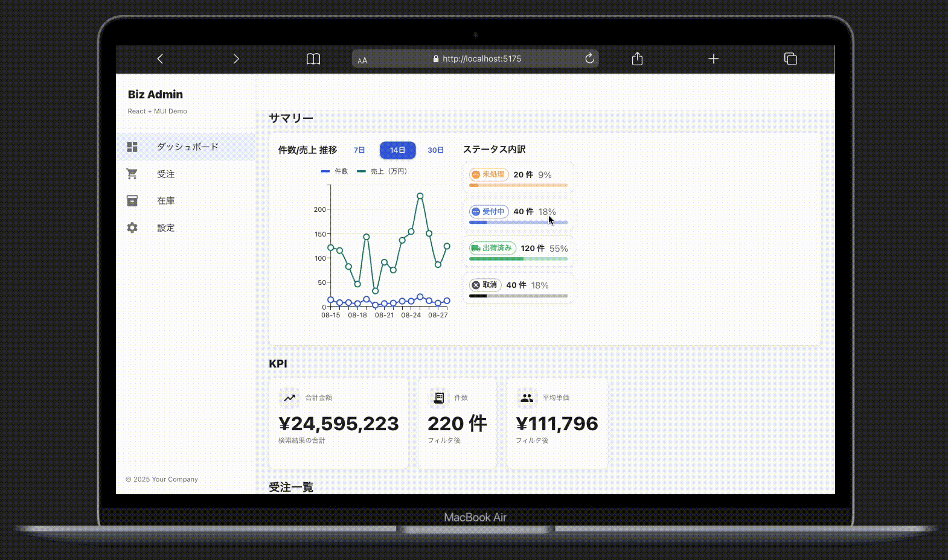948x560 pixels.
Task: Open the browser bookmarks book icon
Action: tap(313, 59)
